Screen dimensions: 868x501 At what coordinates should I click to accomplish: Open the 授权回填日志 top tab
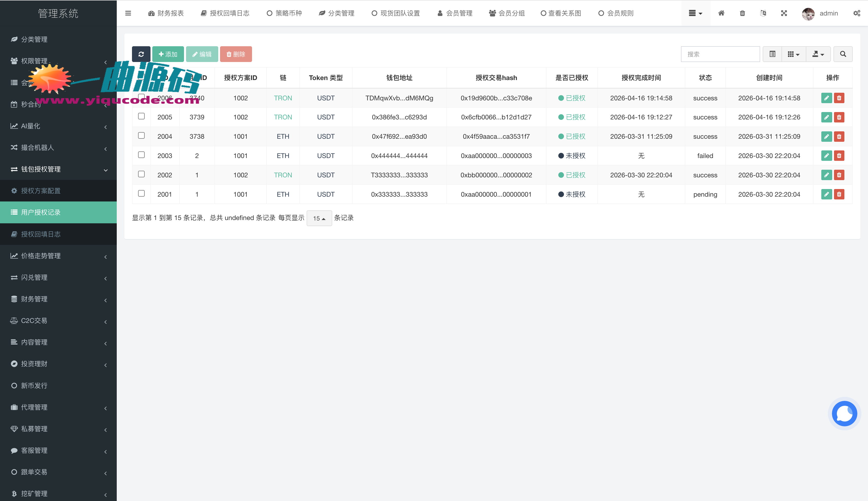[x=225, y=13]
